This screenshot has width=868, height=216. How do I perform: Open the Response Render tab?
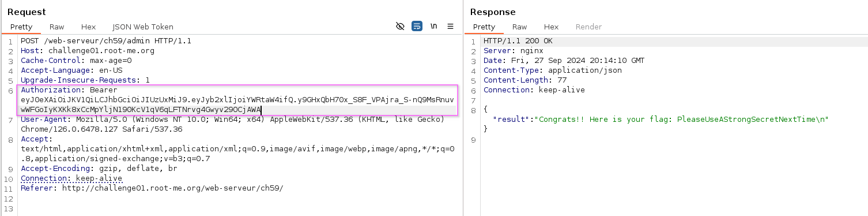tap(588, 27)
